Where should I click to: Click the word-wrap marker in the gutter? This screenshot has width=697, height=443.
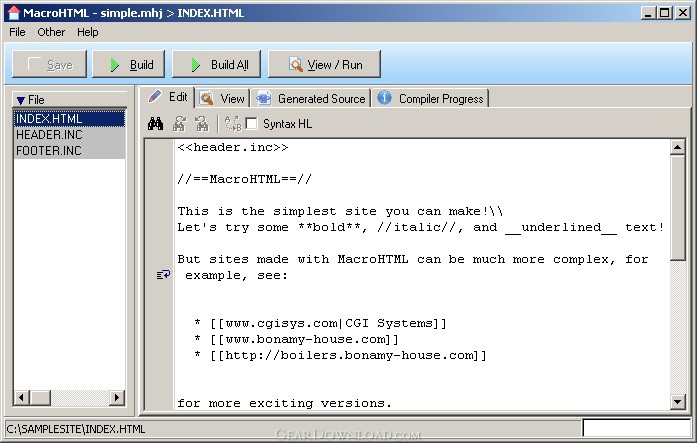pos(163,275)
